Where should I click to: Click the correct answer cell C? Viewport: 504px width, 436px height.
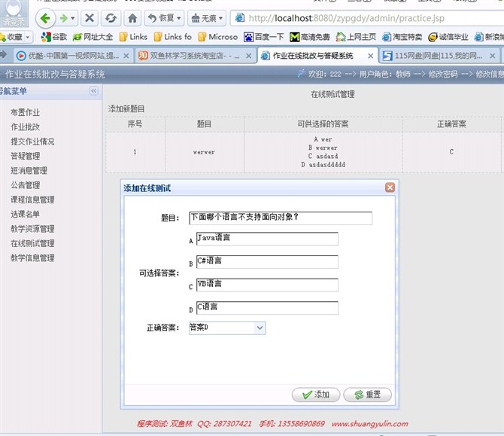tap(451, 152)
